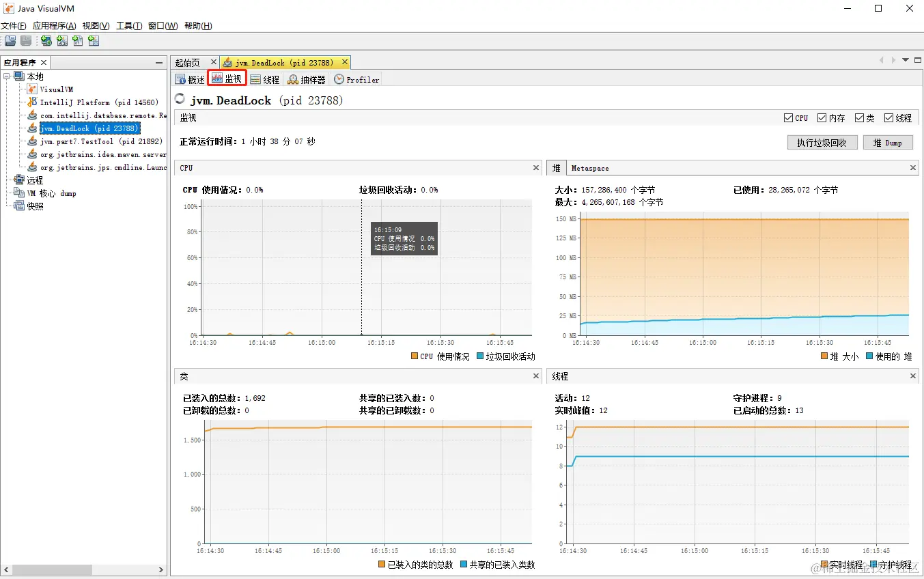Open the 应用程序(A) menu
Image resolution: width=924 pixels, height=579 pixels.
pyautogui.click(x=55, y=26)
